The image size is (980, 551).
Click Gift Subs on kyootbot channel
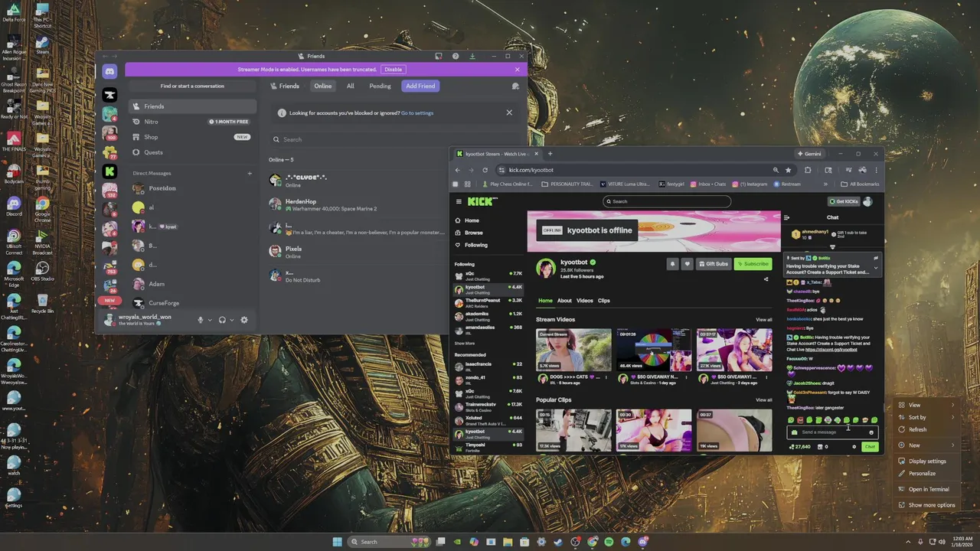point(713,264)
